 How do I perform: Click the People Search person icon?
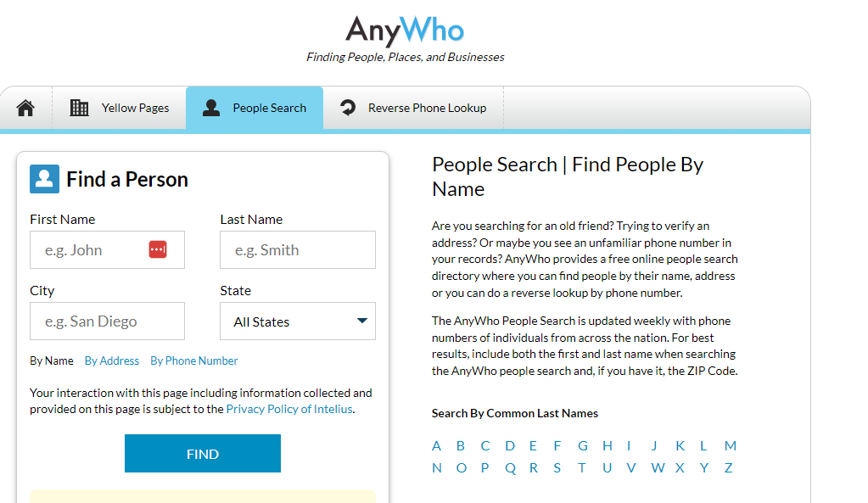tap(211, 108)
